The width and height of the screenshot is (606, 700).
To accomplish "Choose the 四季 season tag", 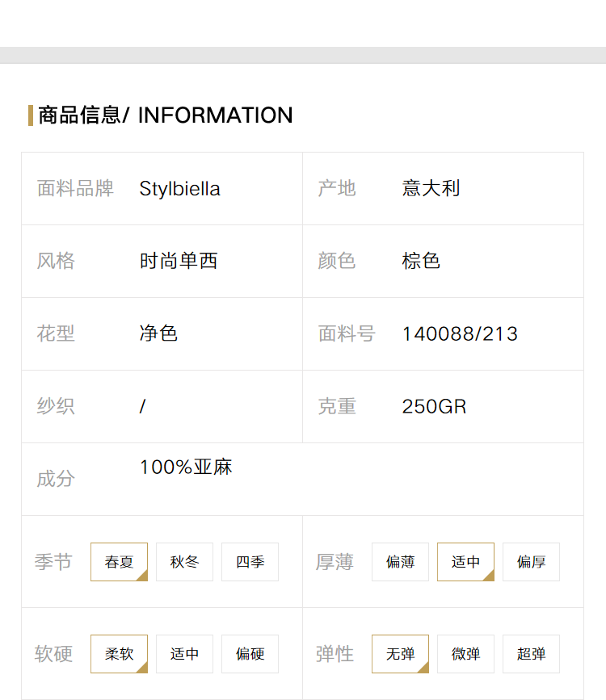I will tap(250, 562).
